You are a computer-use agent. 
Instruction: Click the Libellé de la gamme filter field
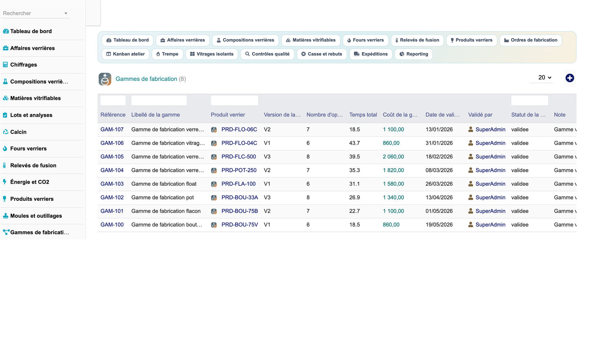point(159,101)
